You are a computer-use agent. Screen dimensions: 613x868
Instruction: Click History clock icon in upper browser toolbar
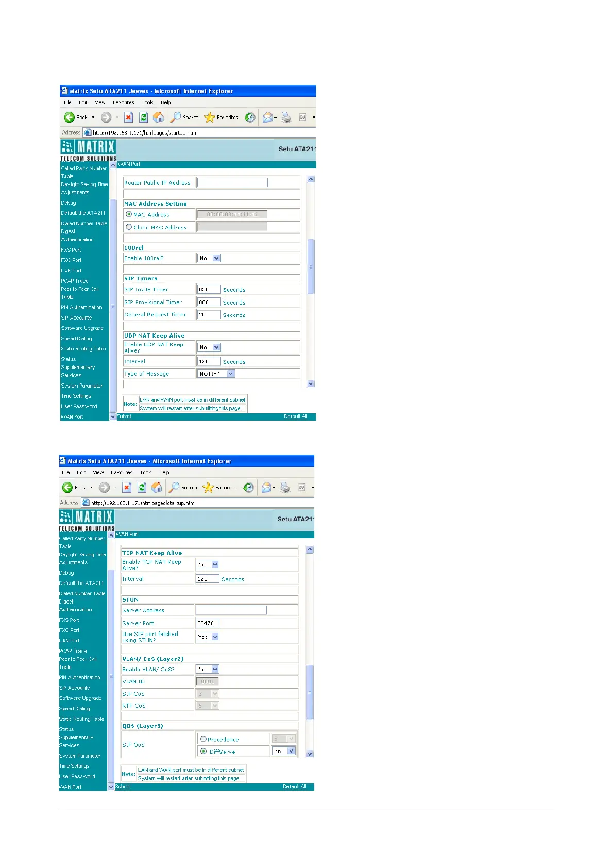[x=250, y=118]
